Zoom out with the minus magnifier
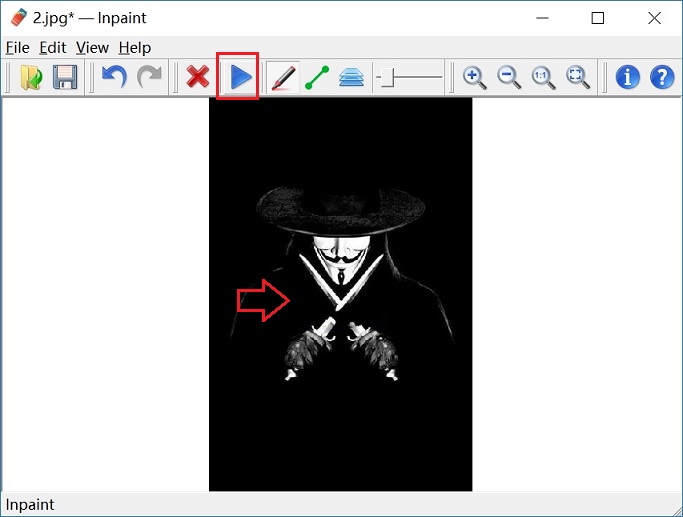This screenshot has height=517, width=683. (x=509, y=77)
